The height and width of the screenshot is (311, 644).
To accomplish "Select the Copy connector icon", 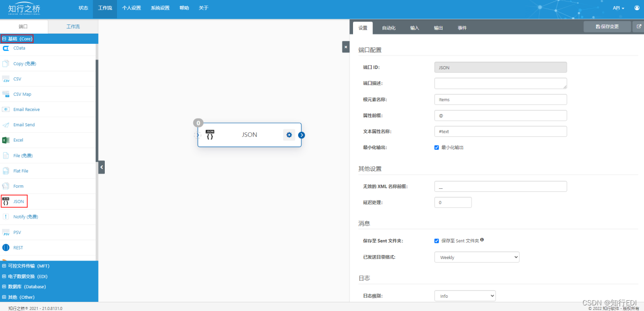I will [x=6, y=64].
